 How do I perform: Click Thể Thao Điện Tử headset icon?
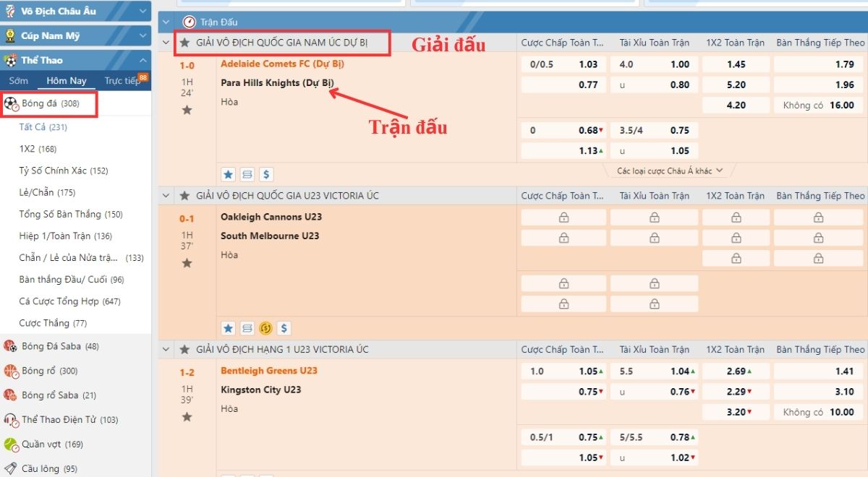[x=11, y=420]
